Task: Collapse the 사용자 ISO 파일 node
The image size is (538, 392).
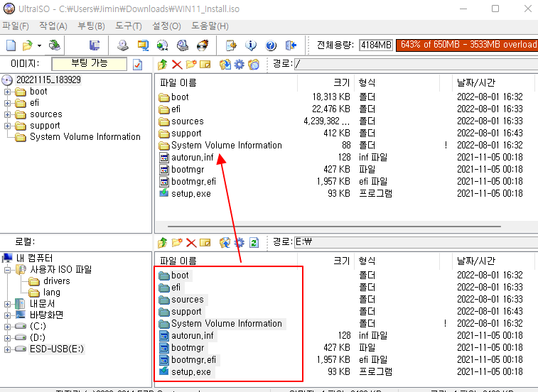Action: (7, 270)
